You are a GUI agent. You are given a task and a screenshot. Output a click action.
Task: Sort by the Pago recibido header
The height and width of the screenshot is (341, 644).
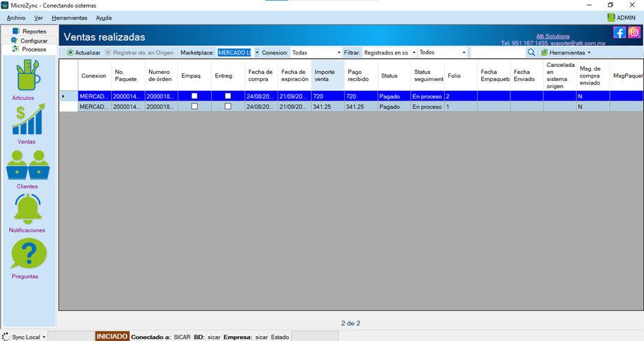click(361, 75)
